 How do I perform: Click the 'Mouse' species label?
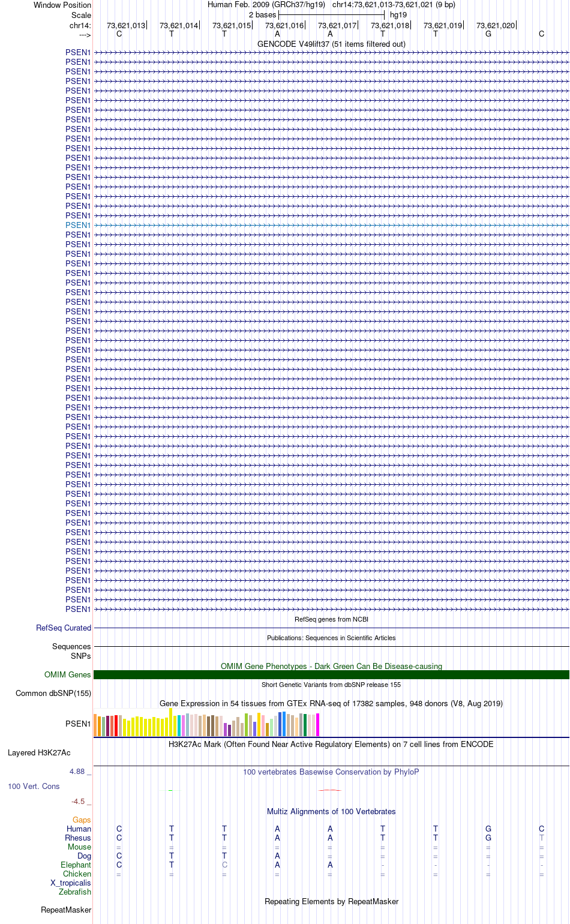click(79, 847)
